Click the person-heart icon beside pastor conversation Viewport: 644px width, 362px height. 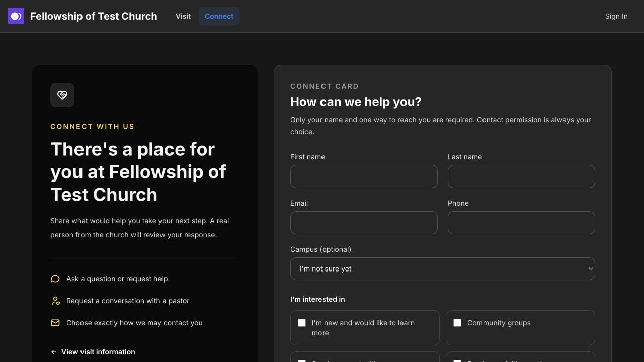click(x=55, y=301)
